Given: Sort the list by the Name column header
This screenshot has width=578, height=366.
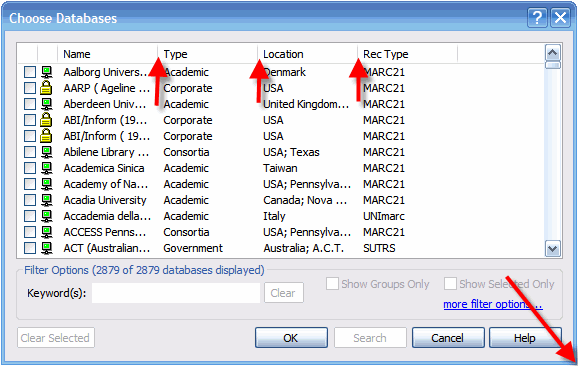Looking at the screenshot, I should click(108, 54).
